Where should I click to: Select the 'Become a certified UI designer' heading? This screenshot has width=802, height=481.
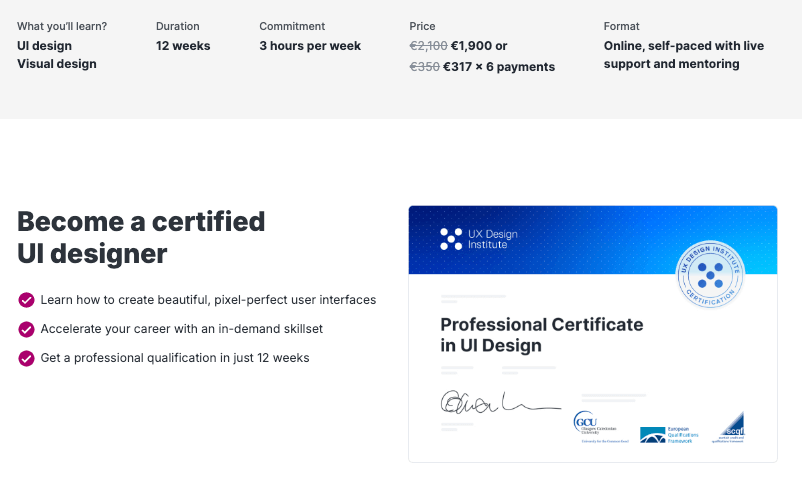(x=141, y=237)
